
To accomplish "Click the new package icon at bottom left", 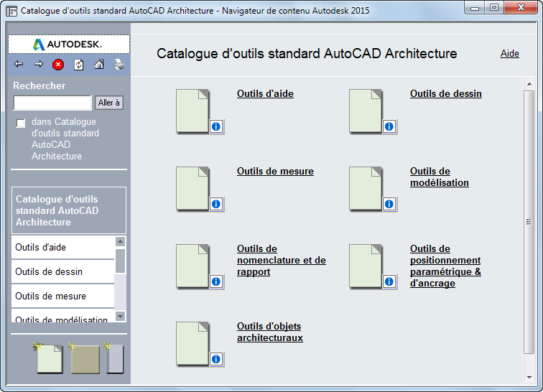I will [x=113, y=358].
